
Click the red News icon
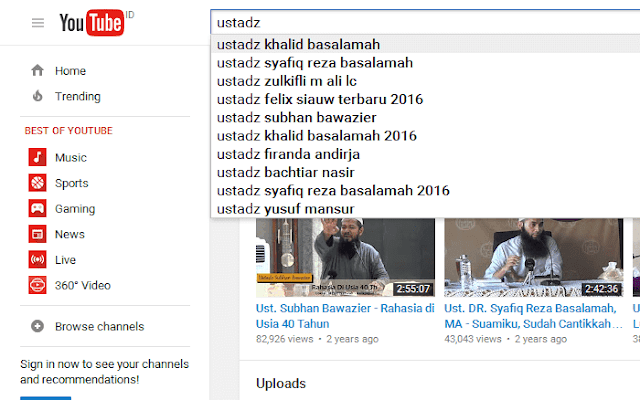click(38, 234)
